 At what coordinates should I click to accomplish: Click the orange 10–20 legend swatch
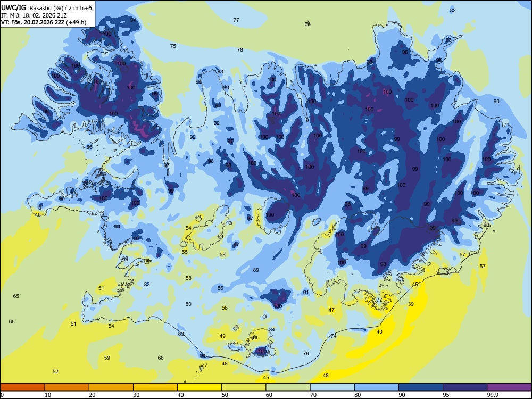pyautogui.click(x=67, y=387)
